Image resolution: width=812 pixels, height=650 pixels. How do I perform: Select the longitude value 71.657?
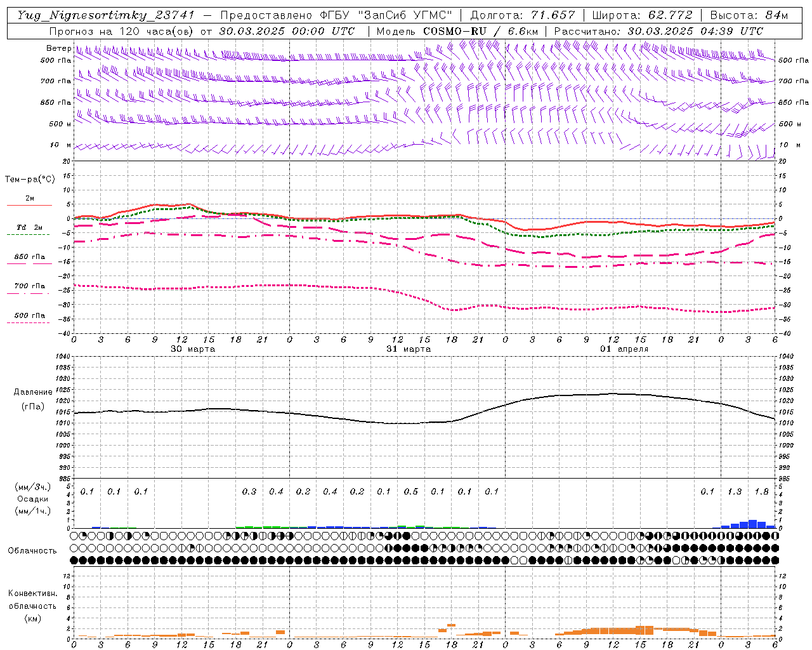(553, 15)
